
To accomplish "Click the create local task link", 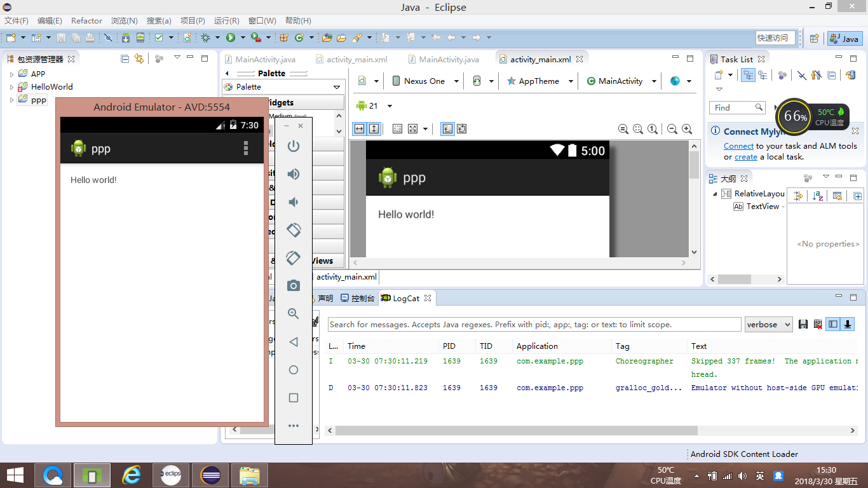I will [x=746, y=157].
